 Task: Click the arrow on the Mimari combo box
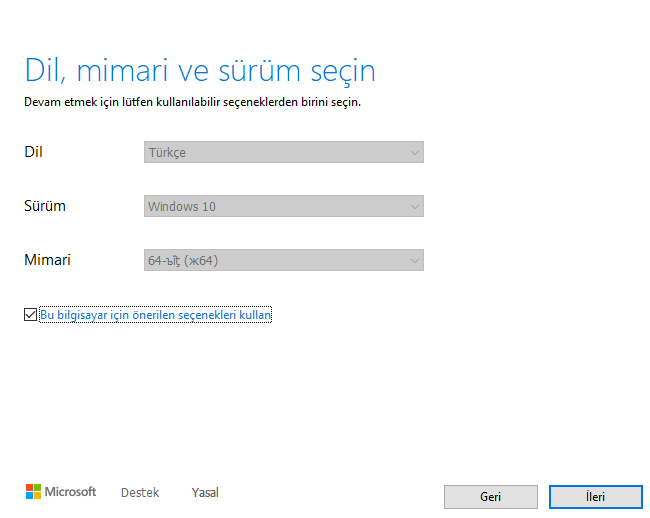tap(414, 260)
